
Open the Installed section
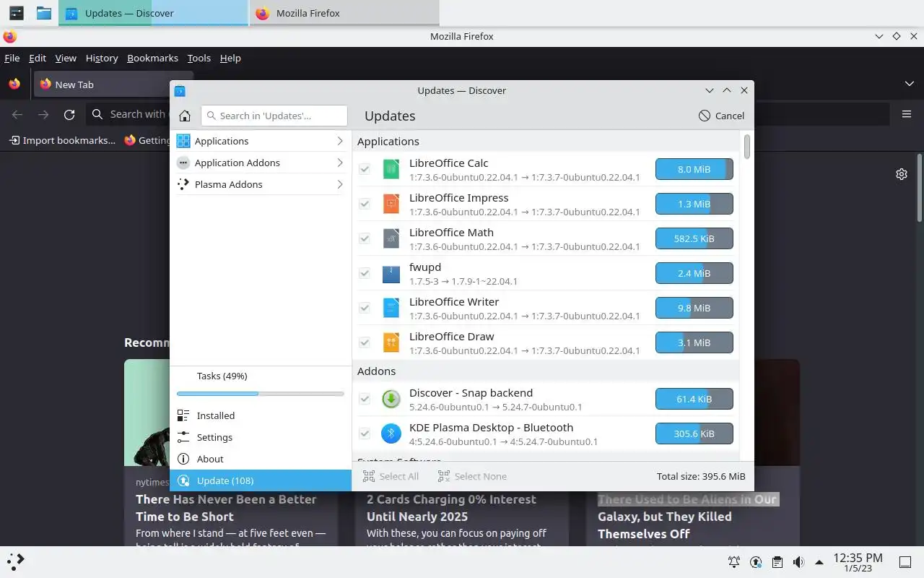point(261,415)
